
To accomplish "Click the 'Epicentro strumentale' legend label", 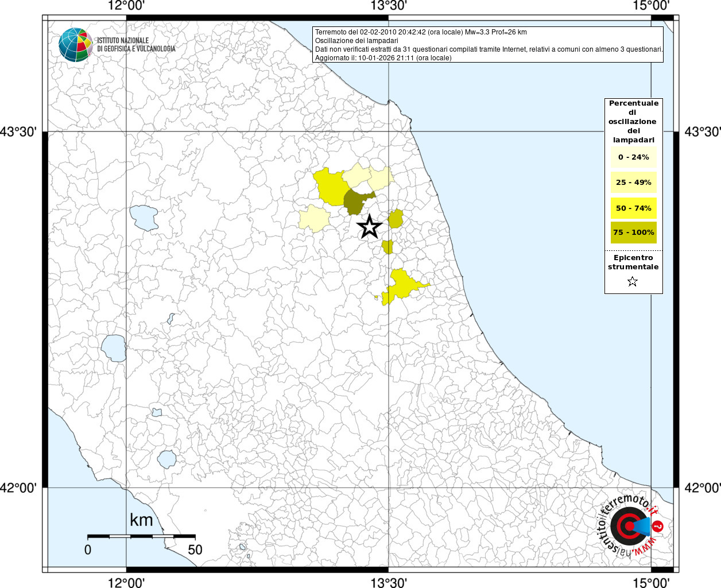I will click(x=633, y=262).
